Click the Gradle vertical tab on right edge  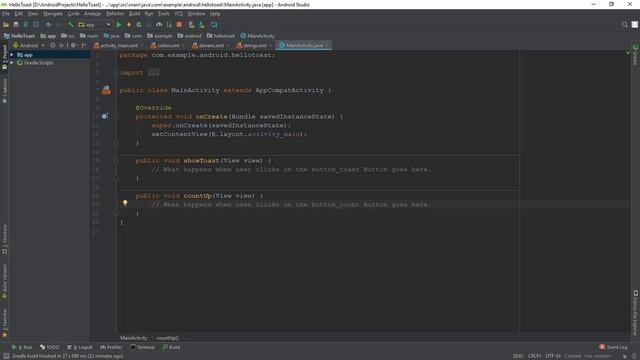(636, 55)
